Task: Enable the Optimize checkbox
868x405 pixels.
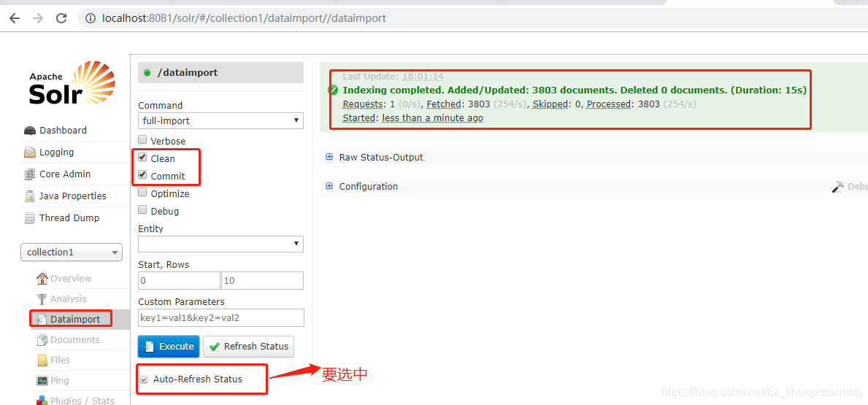Action: click(x=142, y=193)
